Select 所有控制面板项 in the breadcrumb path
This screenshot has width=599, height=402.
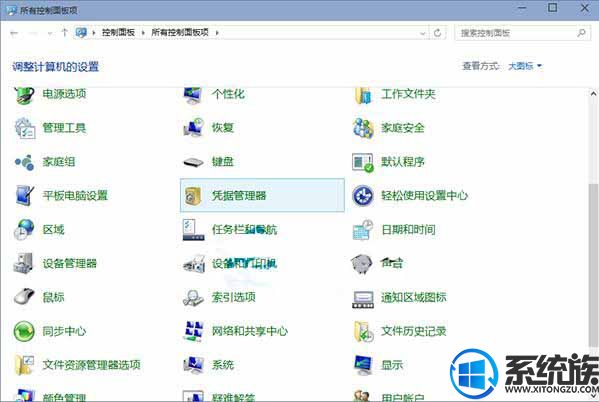click(180, 33)
